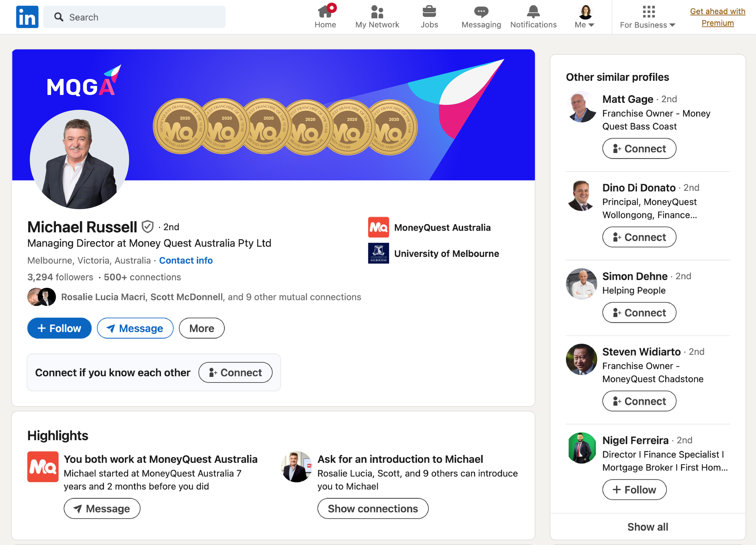Open Nigel Ferreira profile name

[635, 440]
